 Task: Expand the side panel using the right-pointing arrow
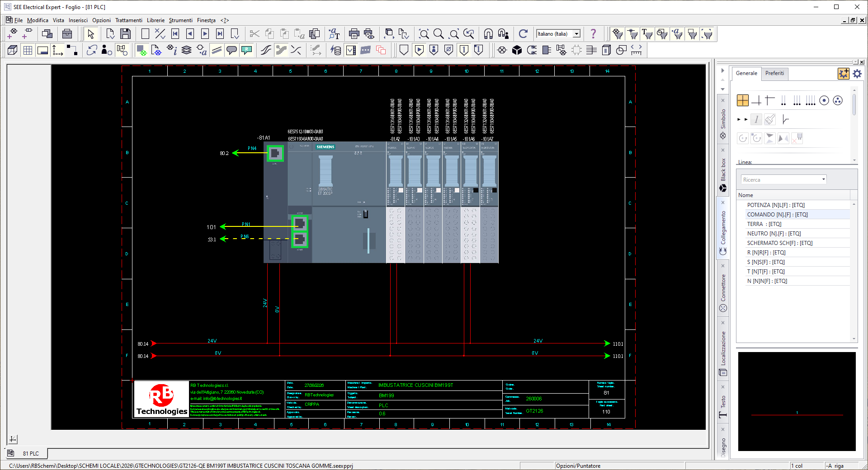click(722, 70)
